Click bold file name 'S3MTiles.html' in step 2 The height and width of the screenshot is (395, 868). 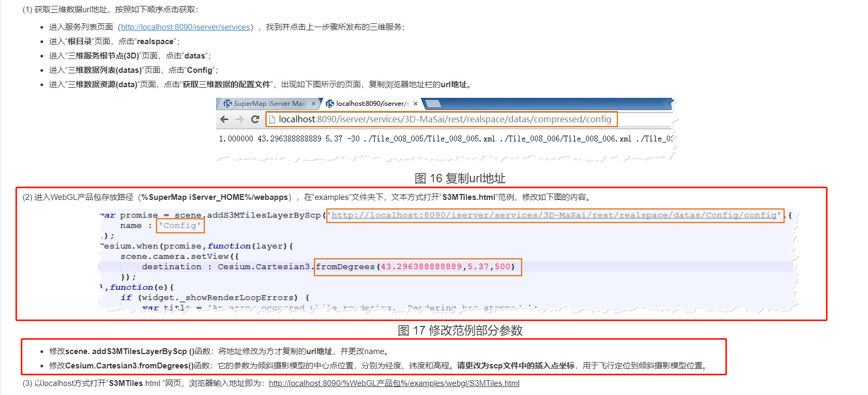(x=469, y=197)
